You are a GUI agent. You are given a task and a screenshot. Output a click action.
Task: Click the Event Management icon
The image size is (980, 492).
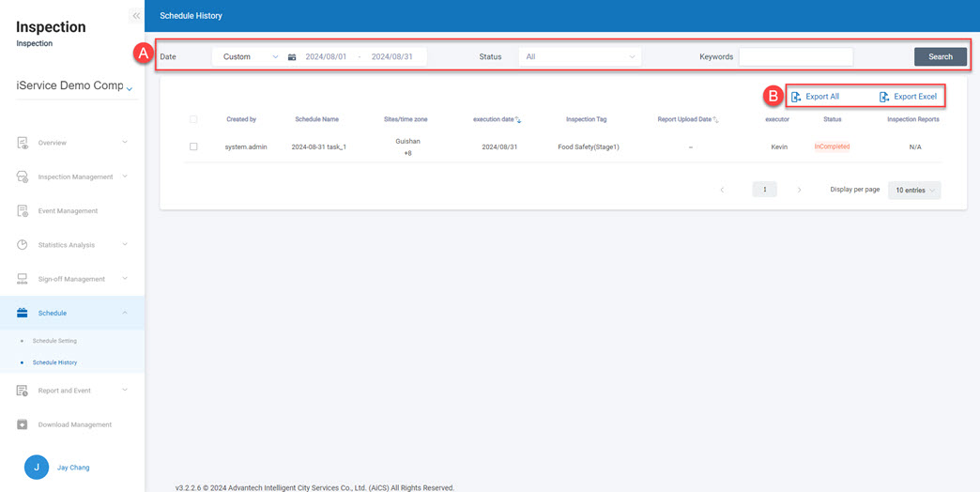coord(23,211)
